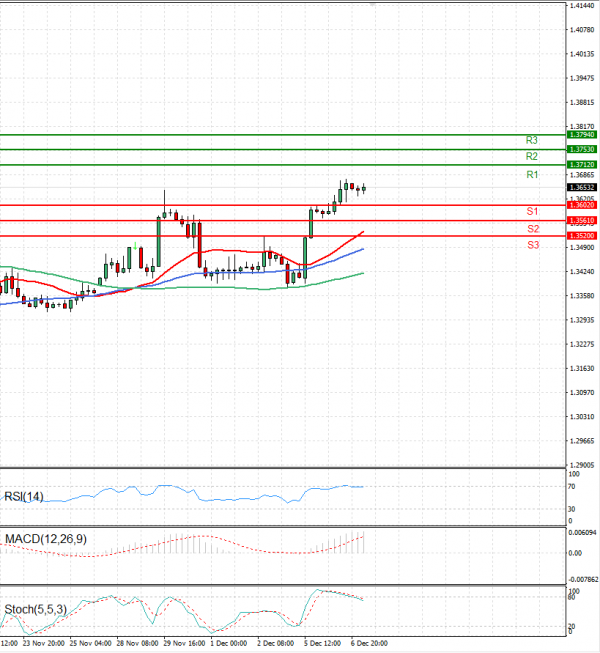Select the 1.37530 green price tag
The image size is (600, 653).
click(x=582, y=149)
